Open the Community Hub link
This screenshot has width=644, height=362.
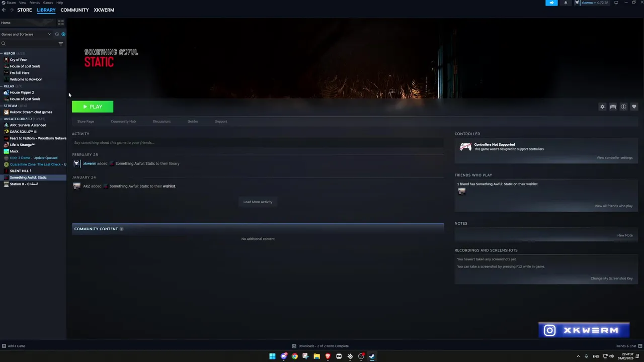(123, 121)
